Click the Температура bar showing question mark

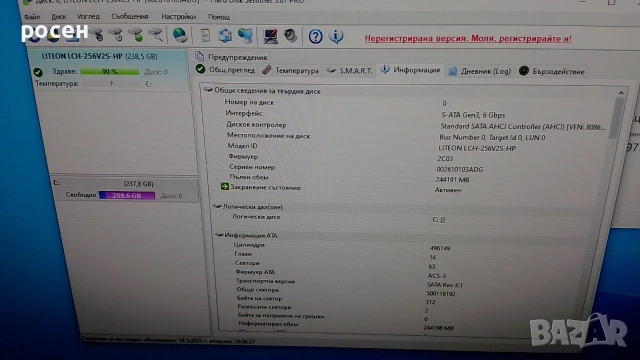pyautogui.click(x=111, y=84)
